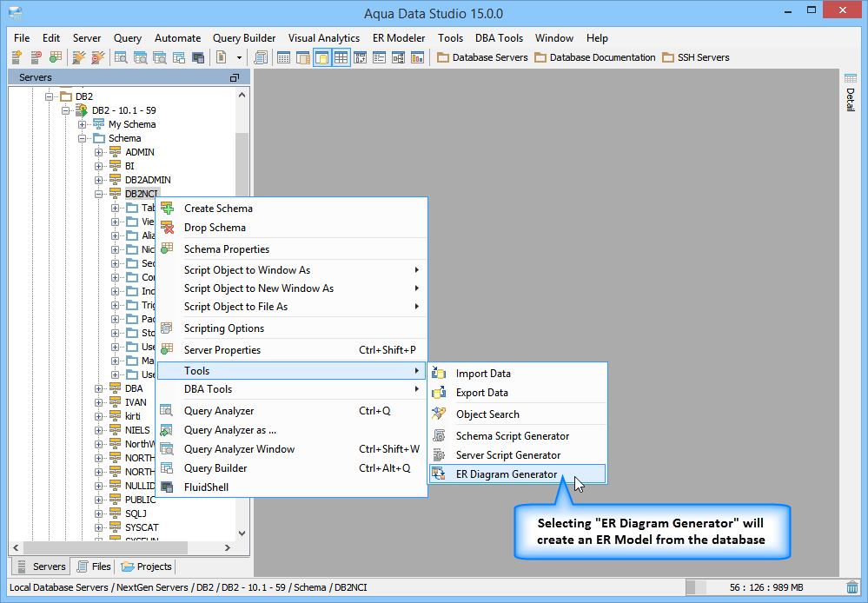The width and height of the screenshot is (868, 603).
Task: Switch to the Projects tab
Action: 146,566
